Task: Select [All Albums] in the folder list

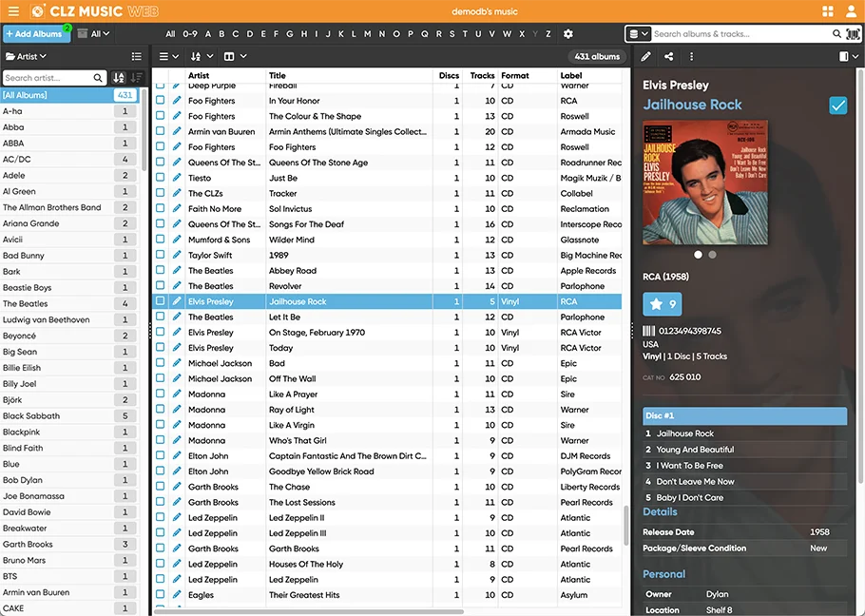Action: point(69,95)
